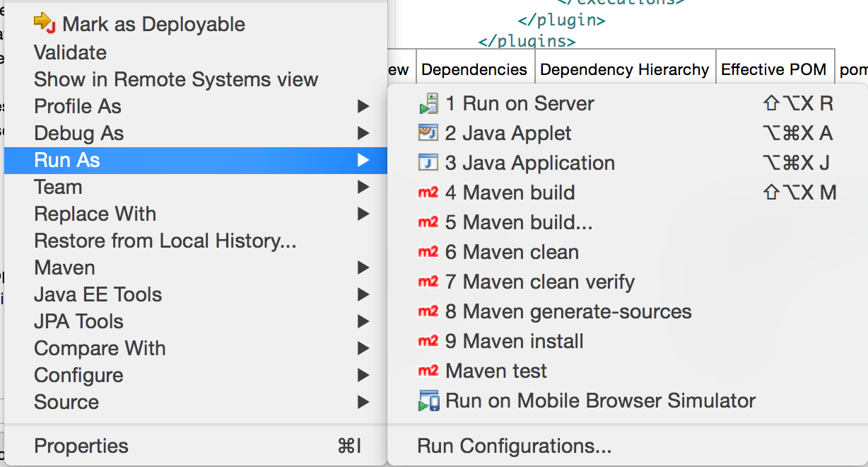Select 8 Maven generate-sources
The width and height of the screenshot is (868, 467).
click(x=628, y=311)
